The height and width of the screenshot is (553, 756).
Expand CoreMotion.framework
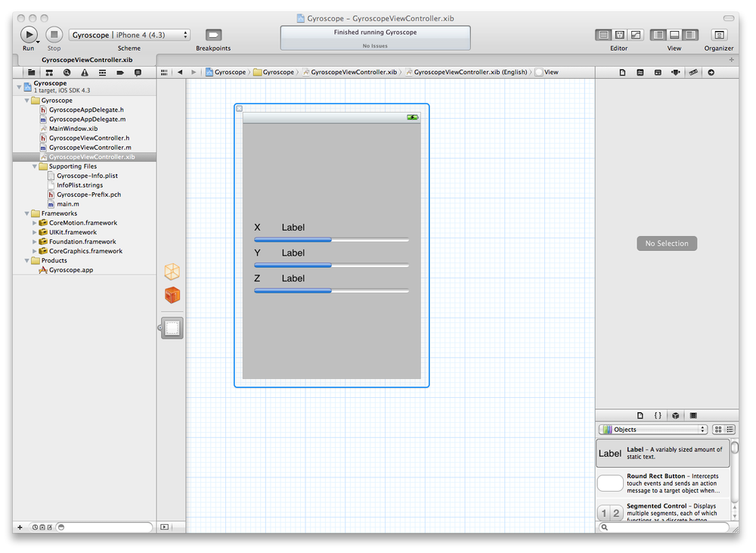click(34, 223)
